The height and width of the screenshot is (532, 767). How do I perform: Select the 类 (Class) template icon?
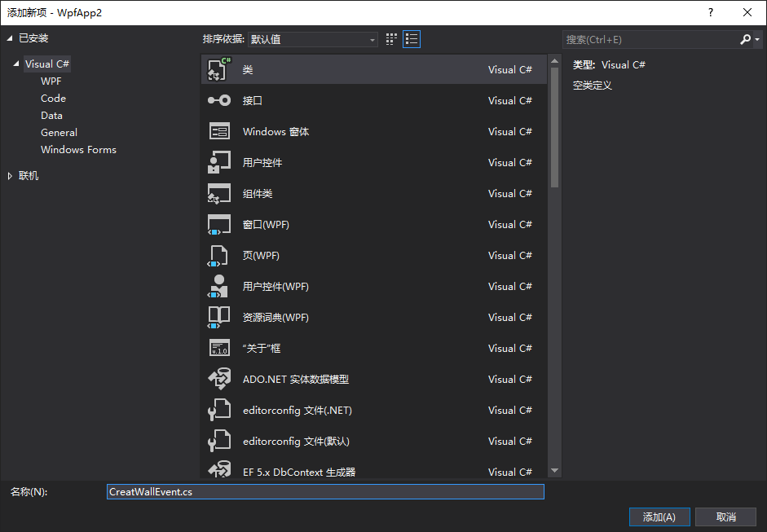219,69
